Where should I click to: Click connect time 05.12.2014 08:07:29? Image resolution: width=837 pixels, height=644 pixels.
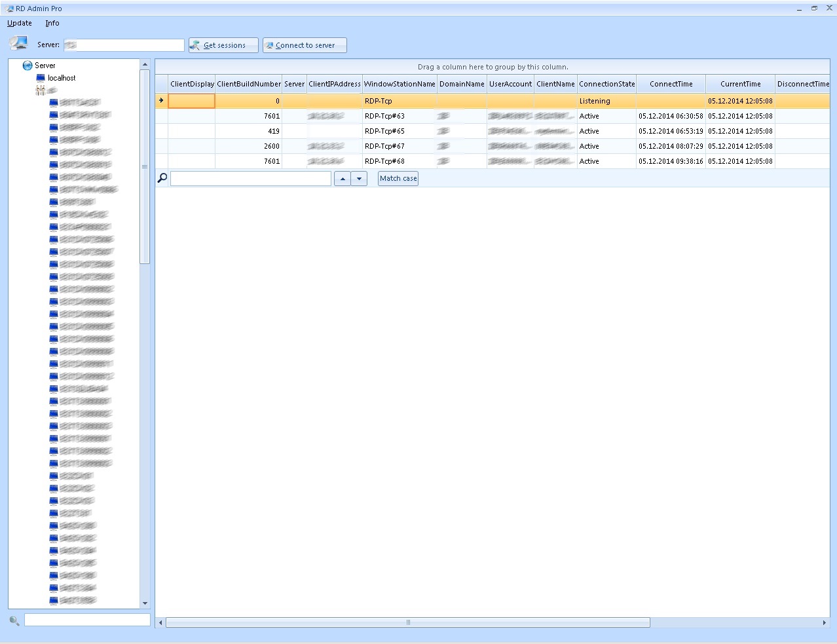(x=671, y=146)
